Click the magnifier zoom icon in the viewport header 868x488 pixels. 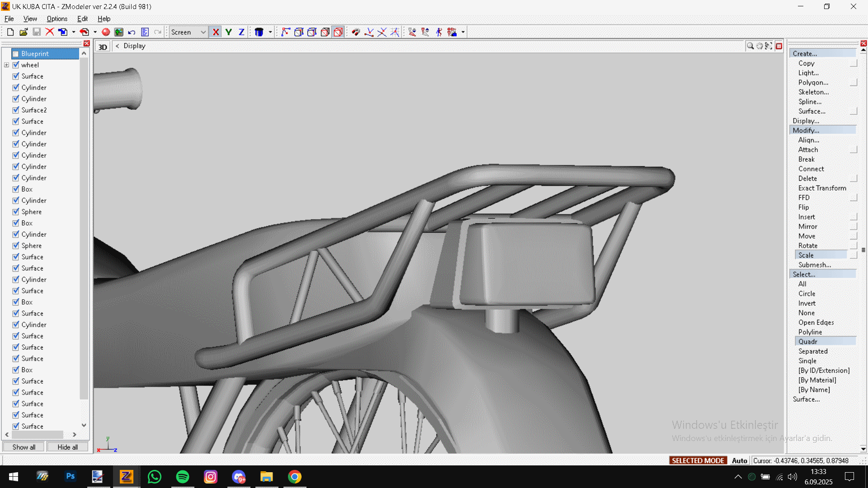(750, 46)
